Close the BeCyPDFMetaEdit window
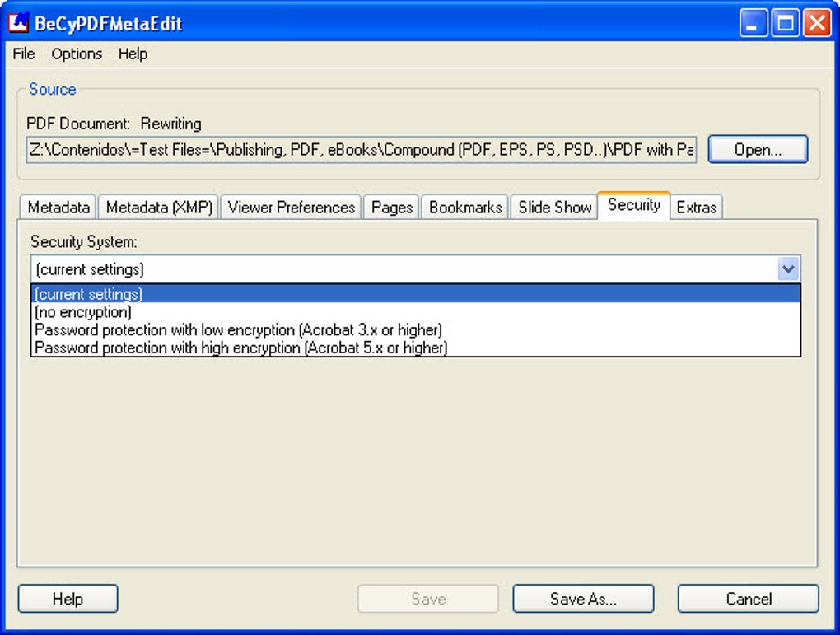The image size is (840, 635). (x=818, y=23)
